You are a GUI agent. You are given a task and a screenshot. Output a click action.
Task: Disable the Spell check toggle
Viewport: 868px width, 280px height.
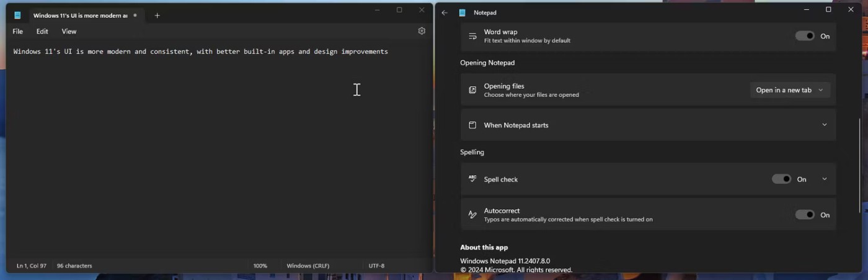[x=781, y=179]
